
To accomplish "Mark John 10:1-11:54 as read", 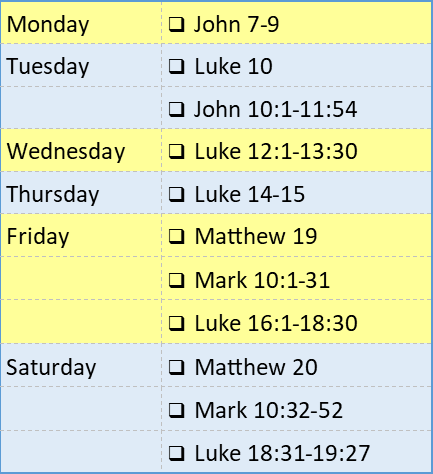I will pos(176,109).
